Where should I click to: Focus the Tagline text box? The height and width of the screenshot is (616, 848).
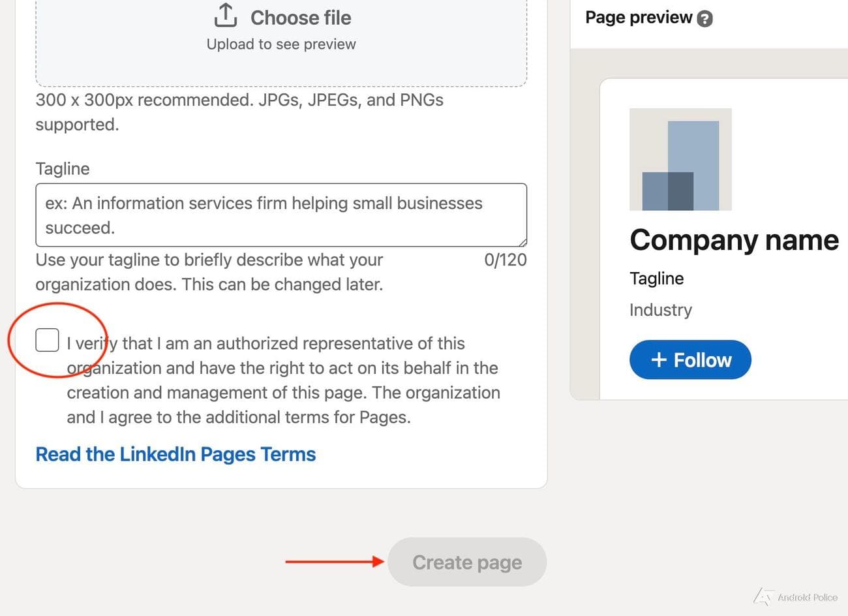coord(280,215)
